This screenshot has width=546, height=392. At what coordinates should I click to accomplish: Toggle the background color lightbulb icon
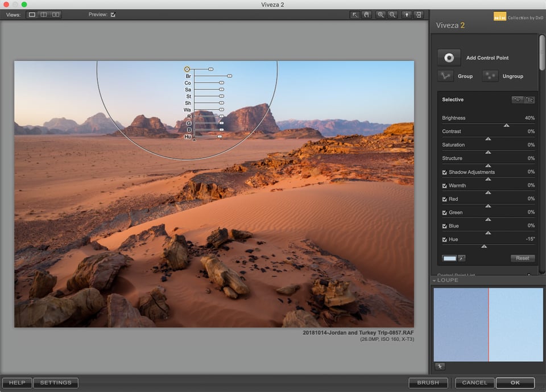tap(406, 15)
